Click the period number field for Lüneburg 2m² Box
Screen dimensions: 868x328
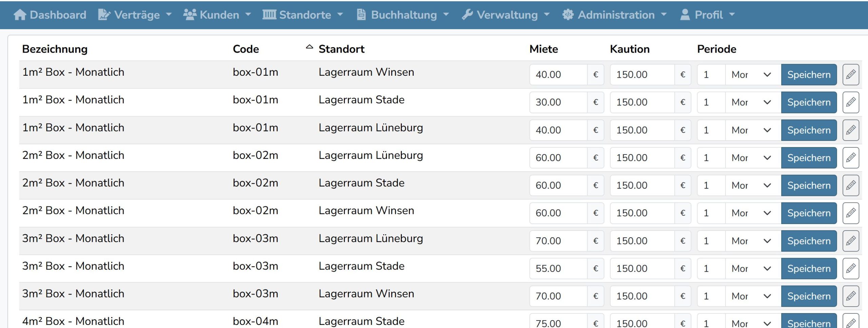[711, 158]
